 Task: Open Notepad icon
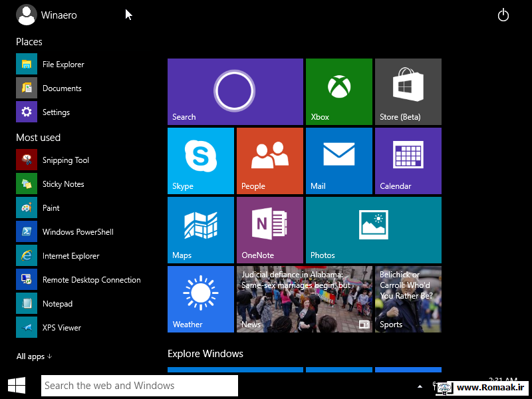(27, 303)
